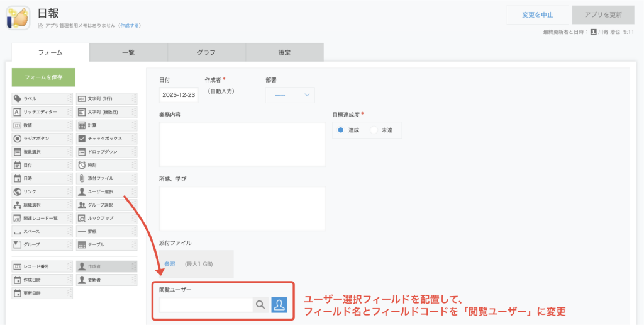Open the 部署 dropdown
The height and width of the screenshot is (325, 644).
click(291, 95)
